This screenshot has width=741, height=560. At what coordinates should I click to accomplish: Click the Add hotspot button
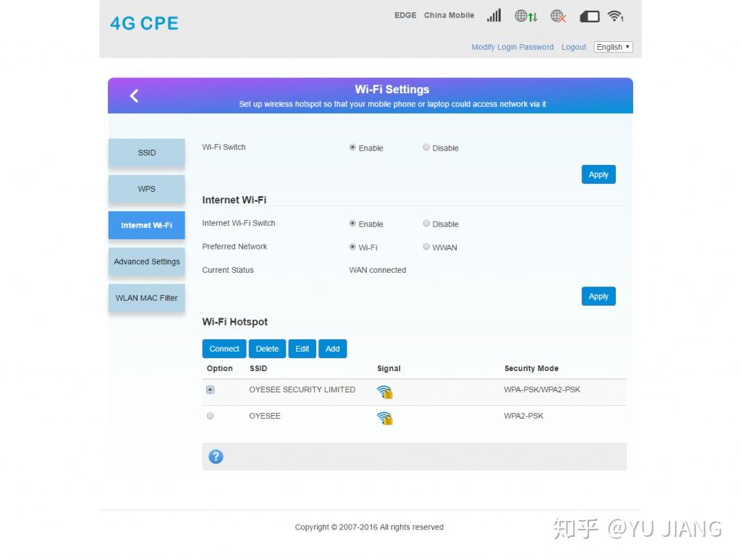pos(332,348)
